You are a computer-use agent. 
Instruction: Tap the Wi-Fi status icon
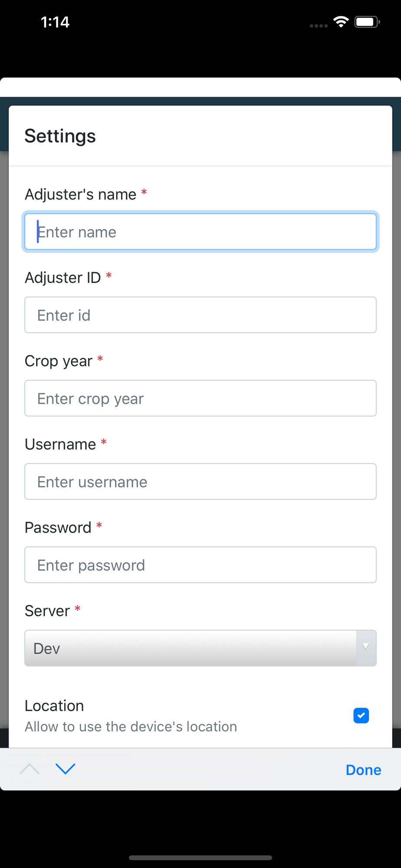click(x=341, y=22)
